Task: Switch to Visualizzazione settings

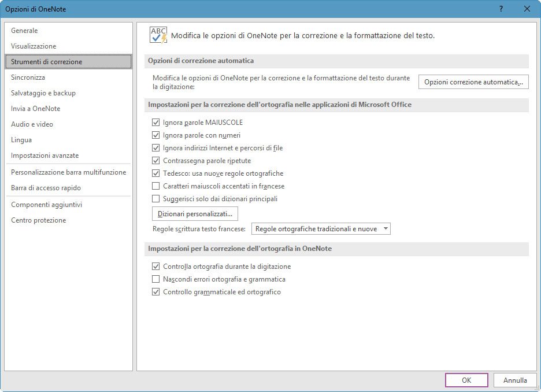Action: click(34, 46)
